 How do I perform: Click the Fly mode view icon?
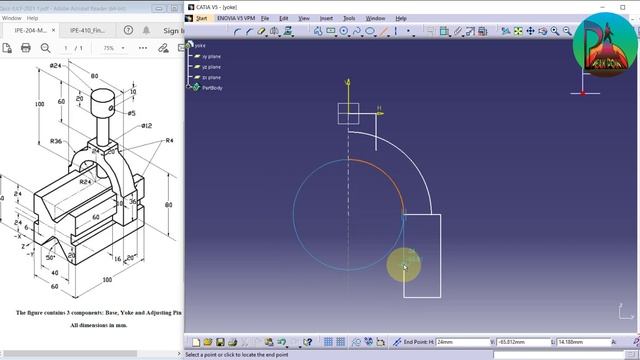click(x=506, y=31)
